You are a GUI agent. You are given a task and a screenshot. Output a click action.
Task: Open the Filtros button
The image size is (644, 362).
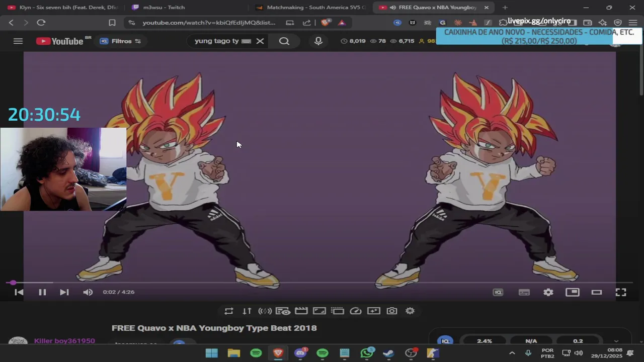click(x=120, y=41)
